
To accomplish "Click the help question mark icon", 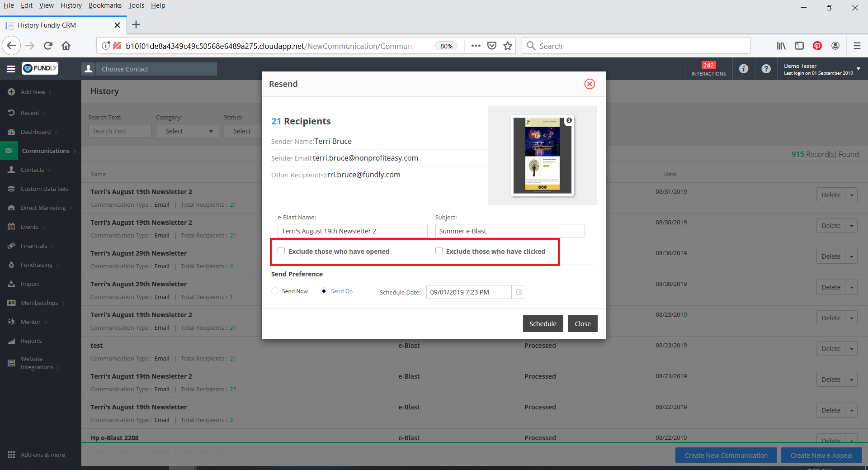I will 766,69.
